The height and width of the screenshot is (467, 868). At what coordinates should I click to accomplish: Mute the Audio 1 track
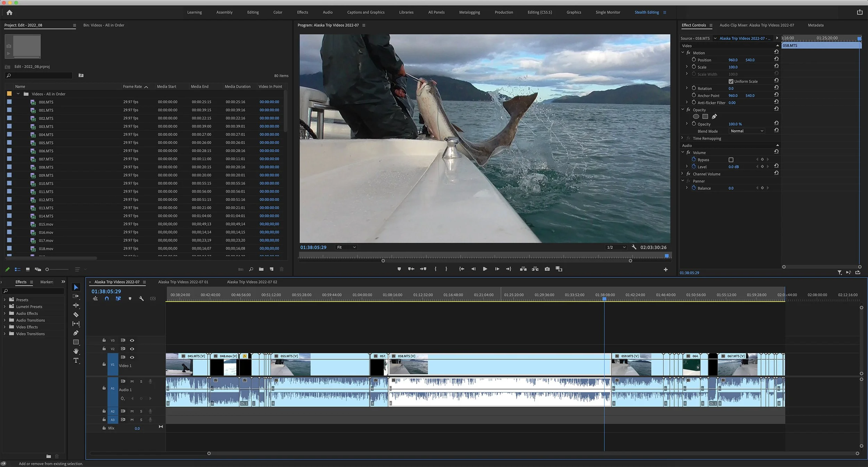132,381
